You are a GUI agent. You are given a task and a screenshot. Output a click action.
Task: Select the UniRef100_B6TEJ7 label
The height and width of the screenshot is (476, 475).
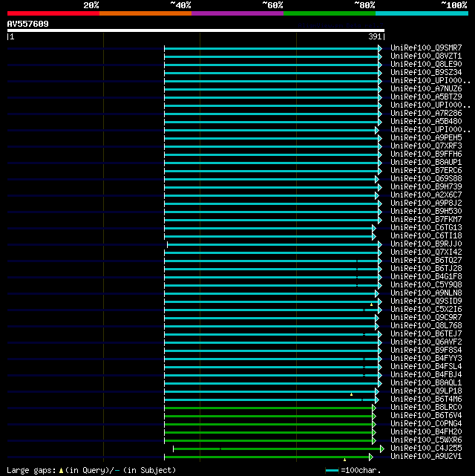pyautogui.click(x=426, y=334)
